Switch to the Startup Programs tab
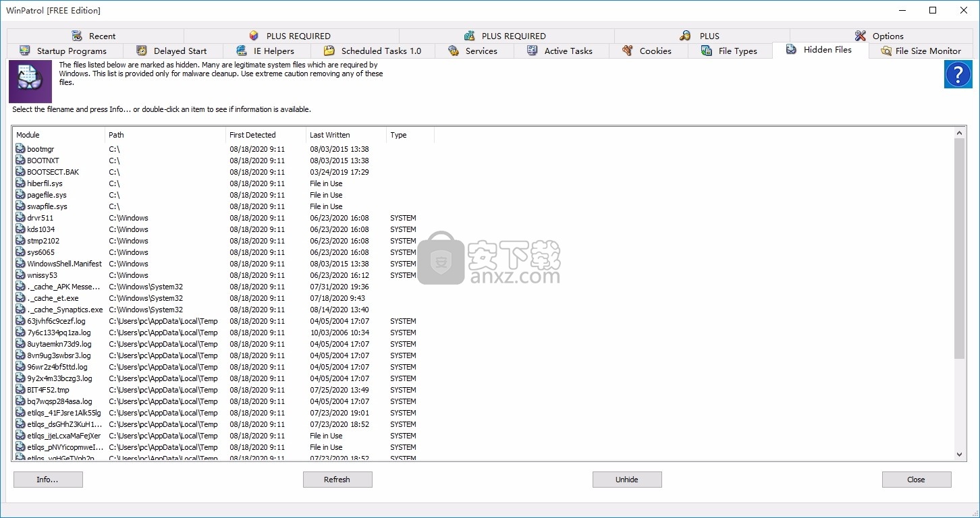980x518 pixels. [65, 51]
